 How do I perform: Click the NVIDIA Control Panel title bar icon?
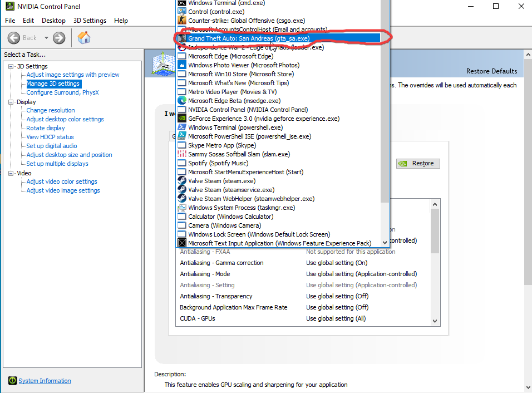[x=10, y=6]
